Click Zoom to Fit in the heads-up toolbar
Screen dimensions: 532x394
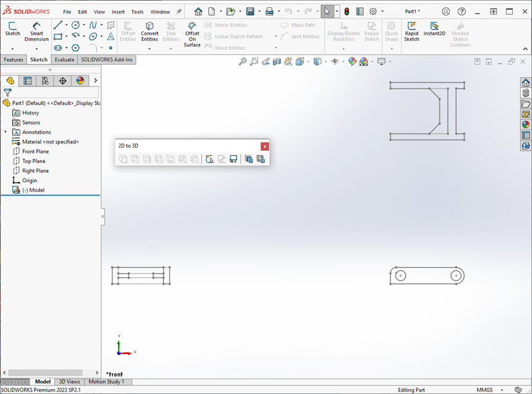click(243, 61)
